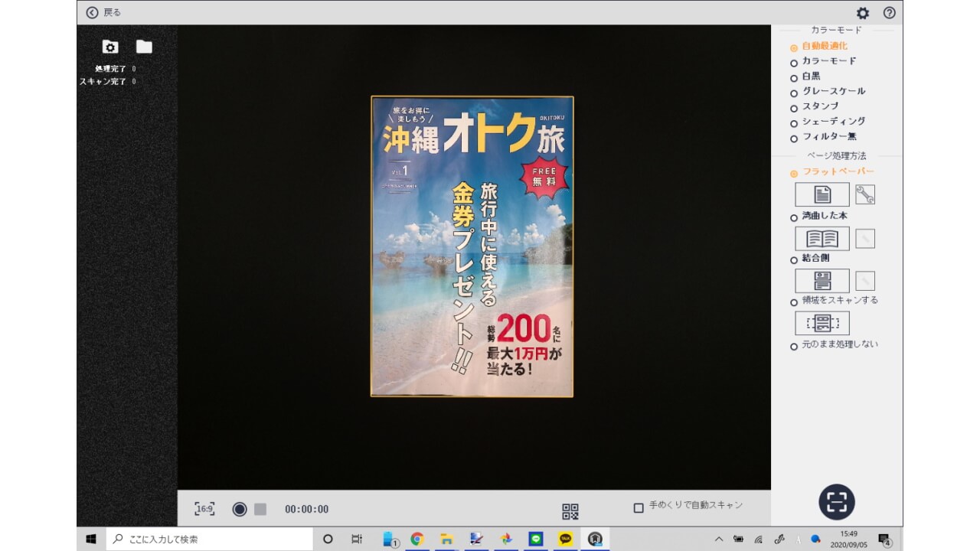
Task: Select the curved book page icon
Action: click(x=822, y=239)
